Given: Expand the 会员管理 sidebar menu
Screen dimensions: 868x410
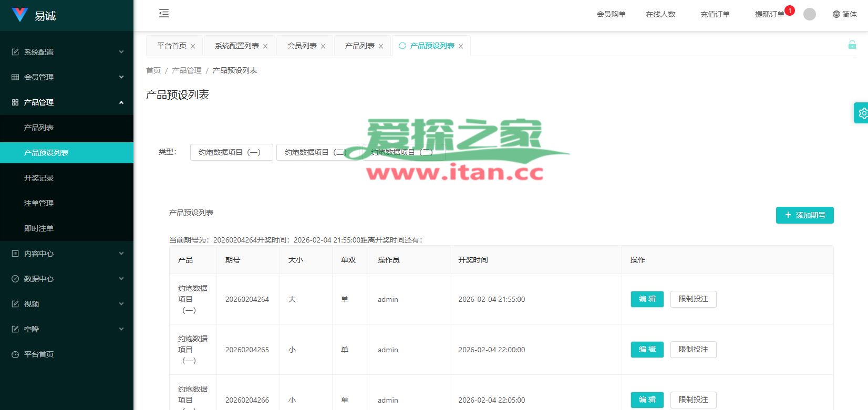Looking at the screenshot, I should pyautogui.click(x=67, y=77).
